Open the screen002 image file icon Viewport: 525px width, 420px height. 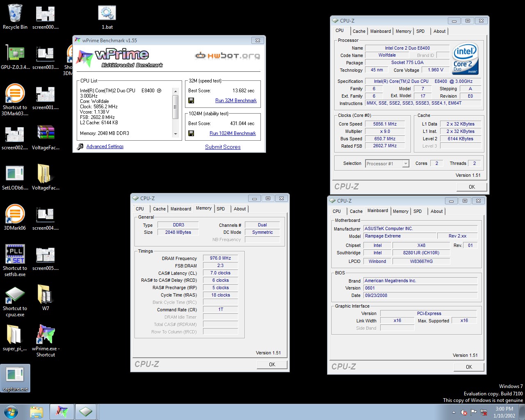[15, 137]
